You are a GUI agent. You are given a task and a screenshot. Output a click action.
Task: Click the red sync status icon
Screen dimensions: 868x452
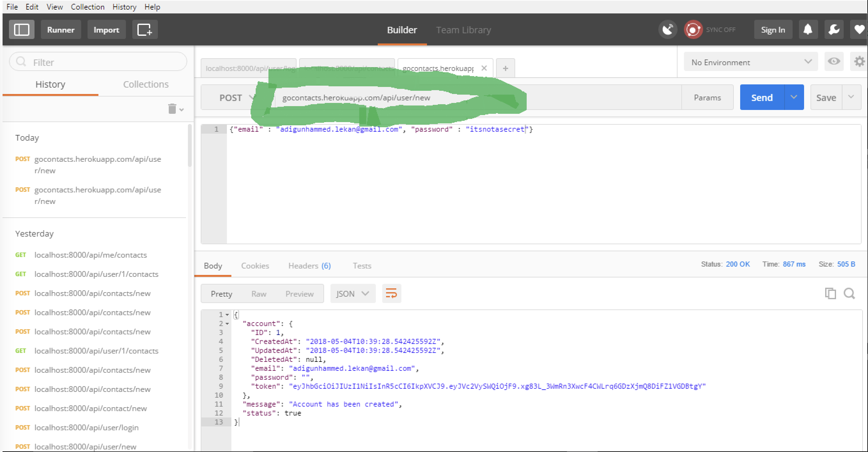[x=693, y=30]
